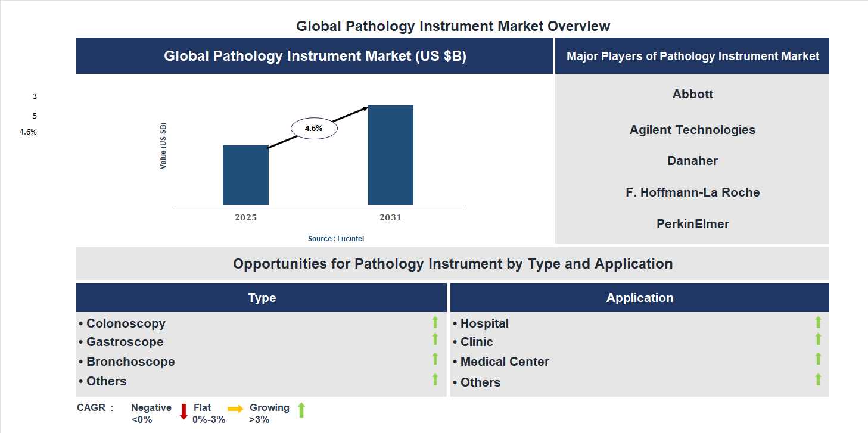
Task: Click the Abbott company name
Action: coord(692,94)
